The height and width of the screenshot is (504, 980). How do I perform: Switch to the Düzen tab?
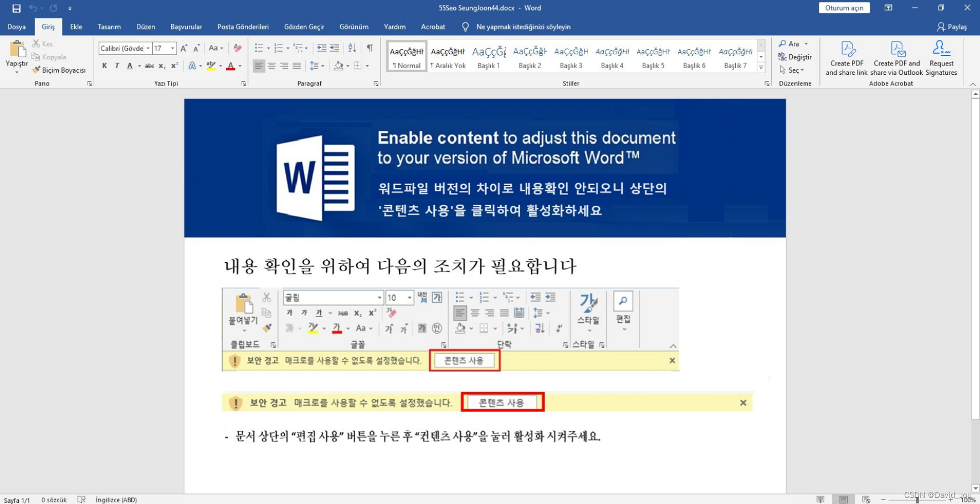[146, 27]
